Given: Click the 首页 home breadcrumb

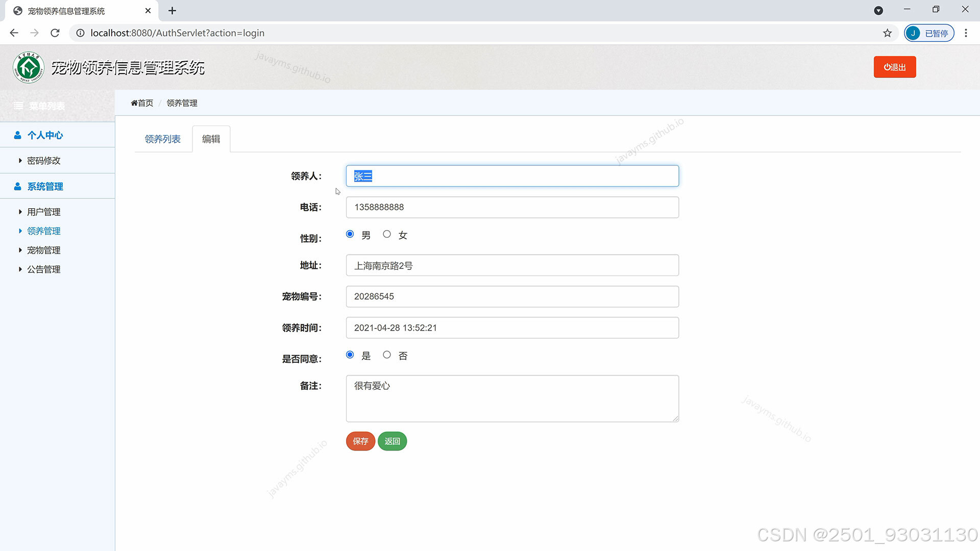Looking at the screenshot, I should [x=142, y=103].
